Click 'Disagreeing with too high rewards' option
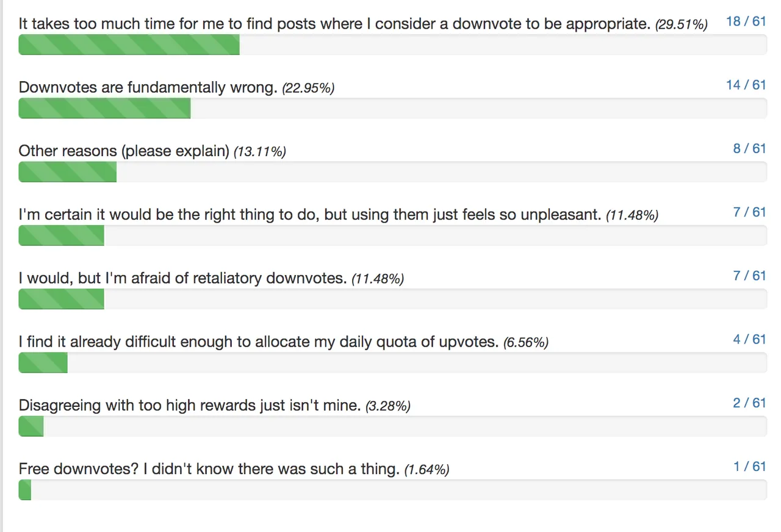 190,406
